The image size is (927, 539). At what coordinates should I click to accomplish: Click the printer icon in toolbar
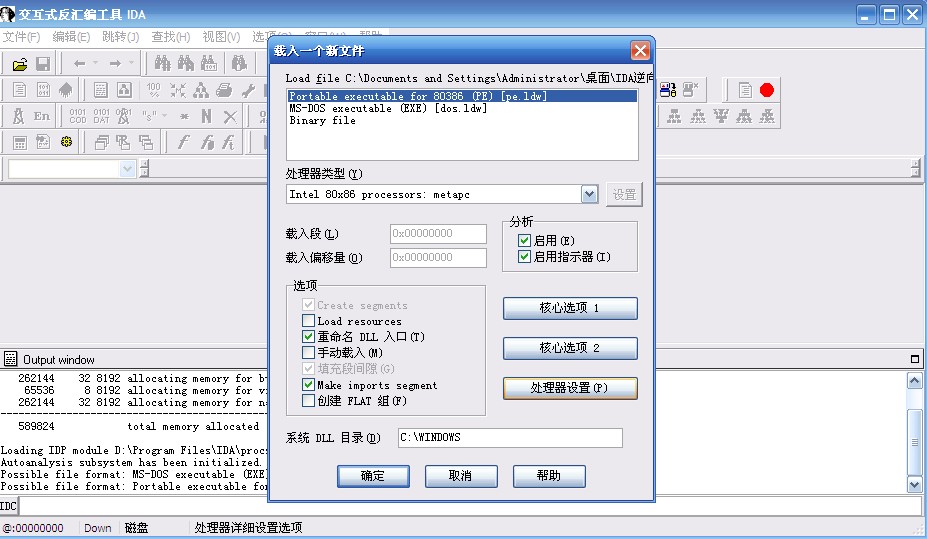(x=224, y=90)
